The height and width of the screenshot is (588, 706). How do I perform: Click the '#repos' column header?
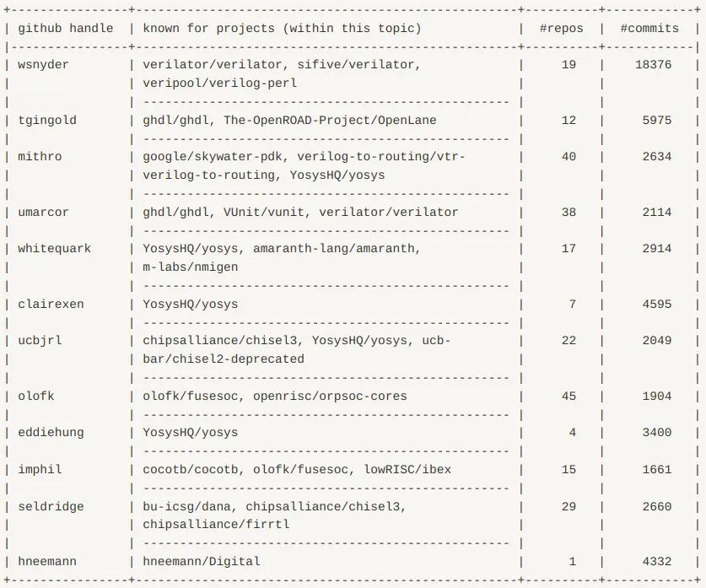tap(562, 29)
